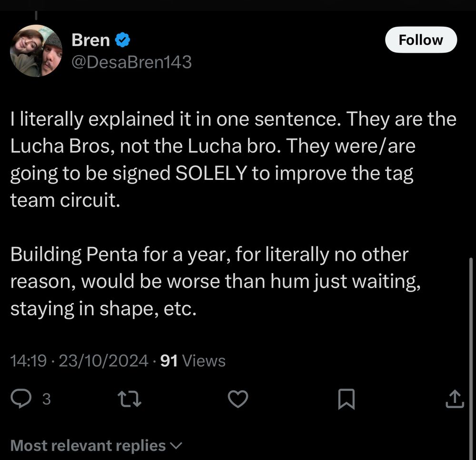Open Bren's profile picture
The width and height of the screenshot is (476, 460).
pos(36,51)
